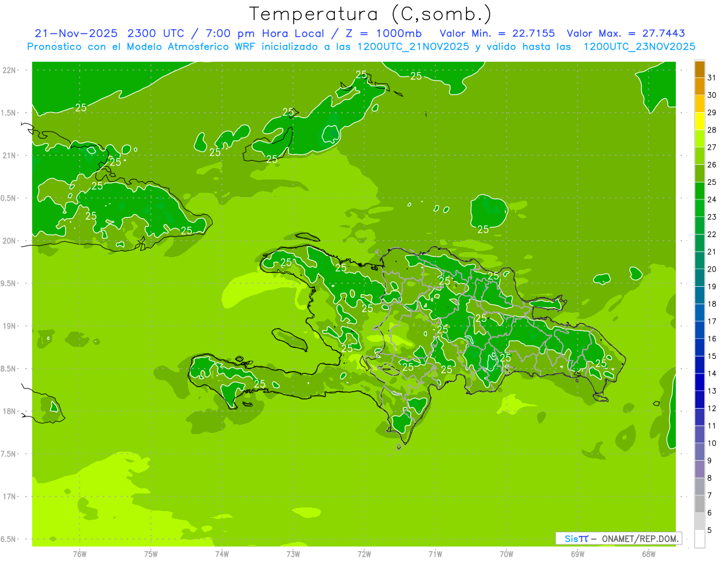Click the ONAMET/REP.DOM. credit label
Viewport: 728px width, 562px height.
(641, 538)
